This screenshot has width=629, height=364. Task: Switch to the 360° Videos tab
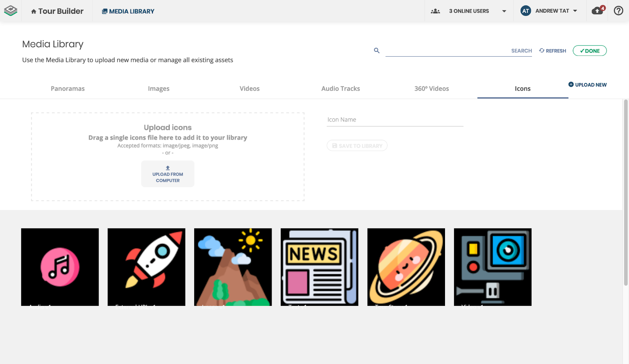pos(432,88)
